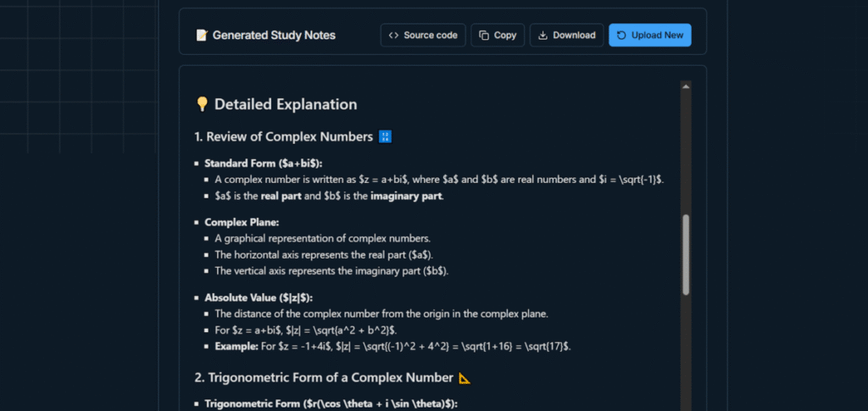
Task: Click the triangular ruler icon after section 2 heading
Action: pyautogui.click(x=464, y=379)
